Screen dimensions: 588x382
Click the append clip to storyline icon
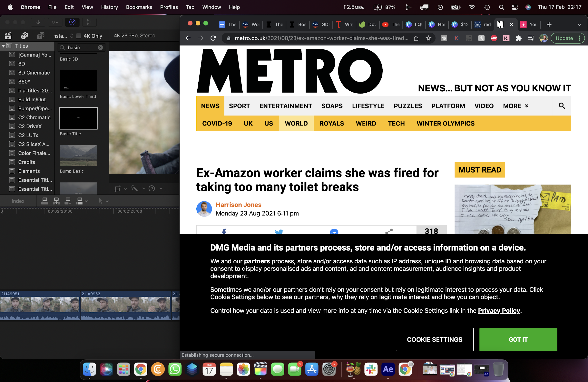pyautogui.click(x=68, y=201)
